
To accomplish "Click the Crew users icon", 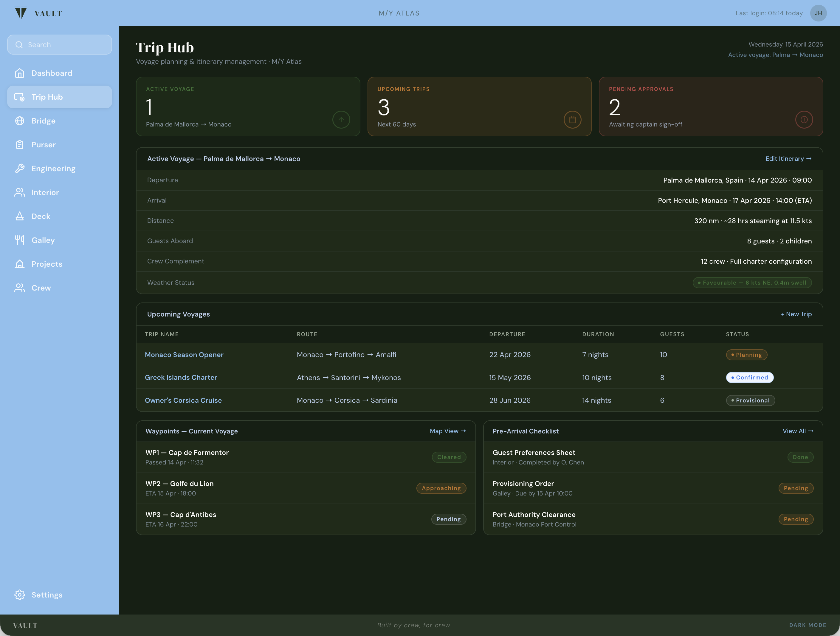I will pos(20,288).
